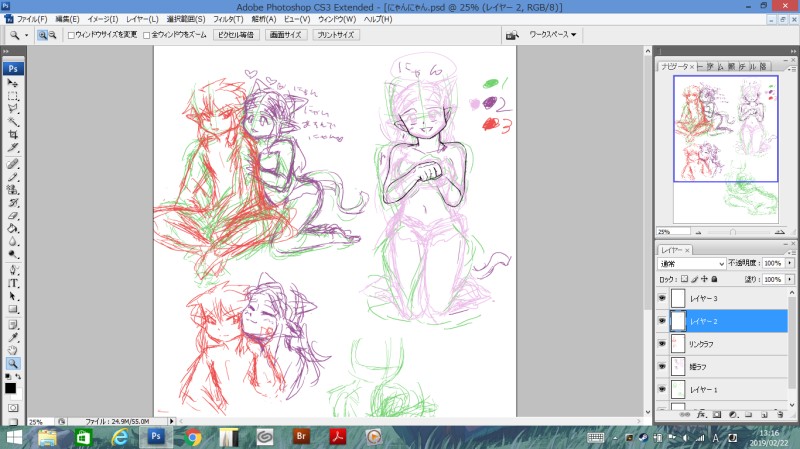
Task: Select the Magic Wand tool
Action: (x=13, y=121)
